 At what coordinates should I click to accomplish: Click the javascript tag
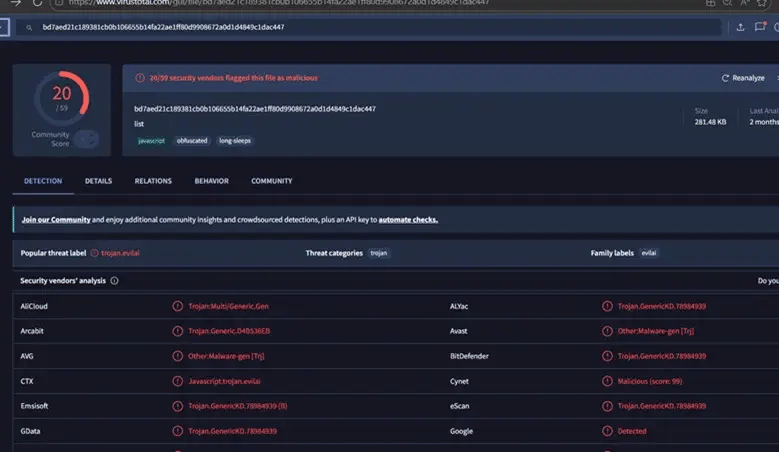151,141
